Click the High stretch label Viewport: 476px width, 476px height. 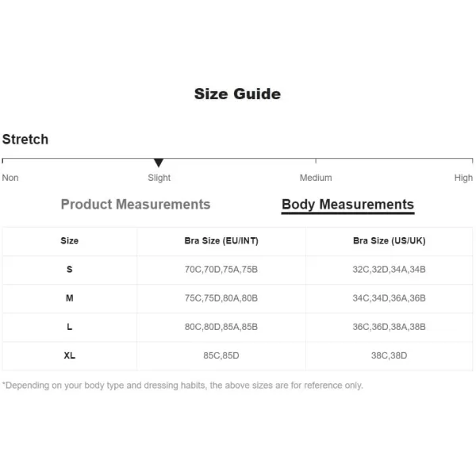click(x=463, y=178)
